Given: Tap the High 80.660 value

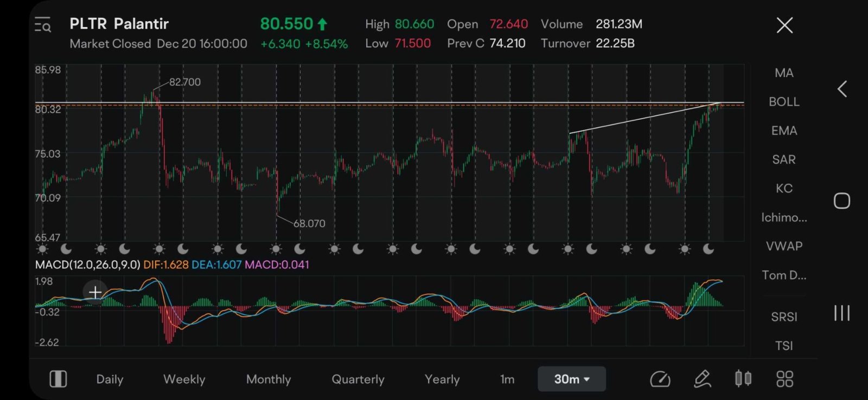Looking at the screenshot, I should coord(414,24).
